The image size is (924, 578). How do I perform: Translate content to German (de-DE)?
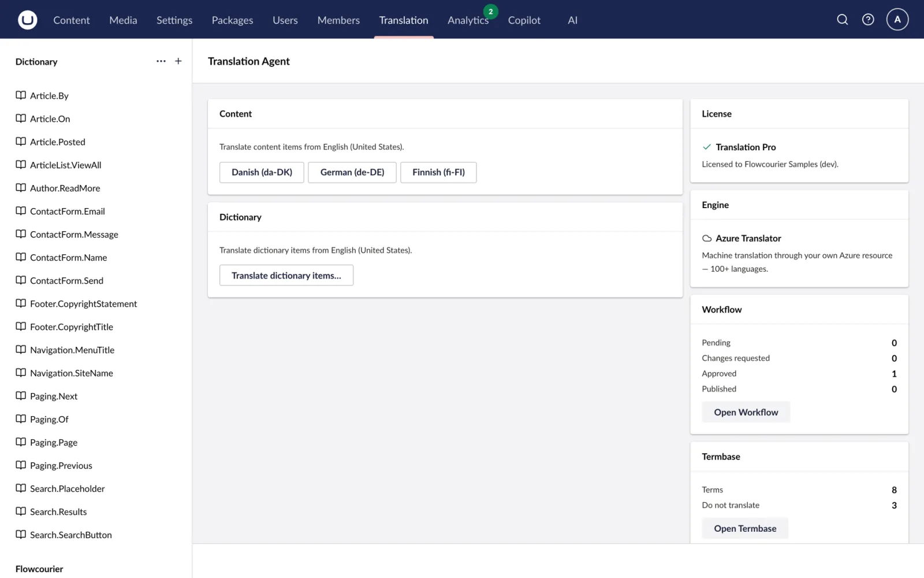[352, 172]
